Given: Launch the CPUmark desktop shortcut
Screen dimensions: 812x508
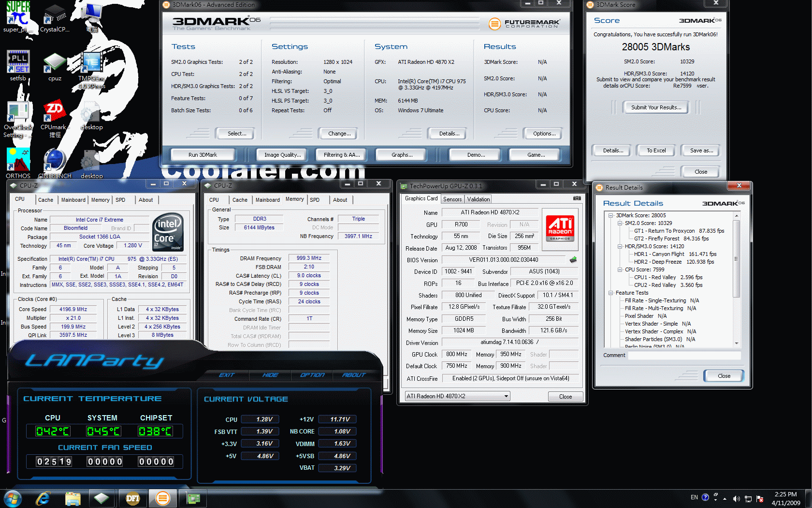Looking at the screenshot, I should (x=55, y=120).
